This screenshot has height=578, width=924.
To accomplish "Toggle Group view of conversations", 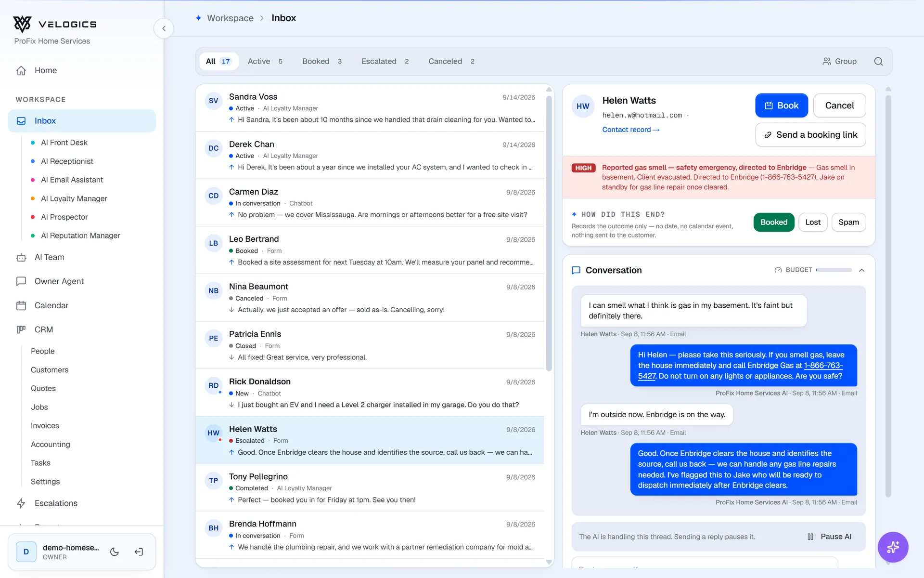I will pos(839,61).
